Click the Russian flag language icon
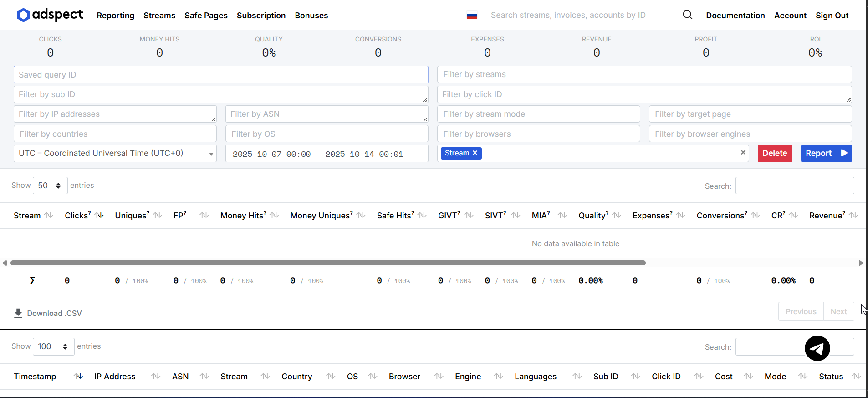This screenshot has width=868, height=398. click(x=472, y=16)
